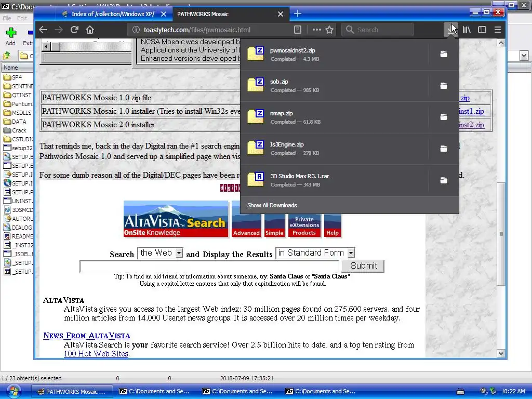The width and height of the screenshot is (532, 399).
Task: Click the browser Back arrow
Action: tap(43, 30)
